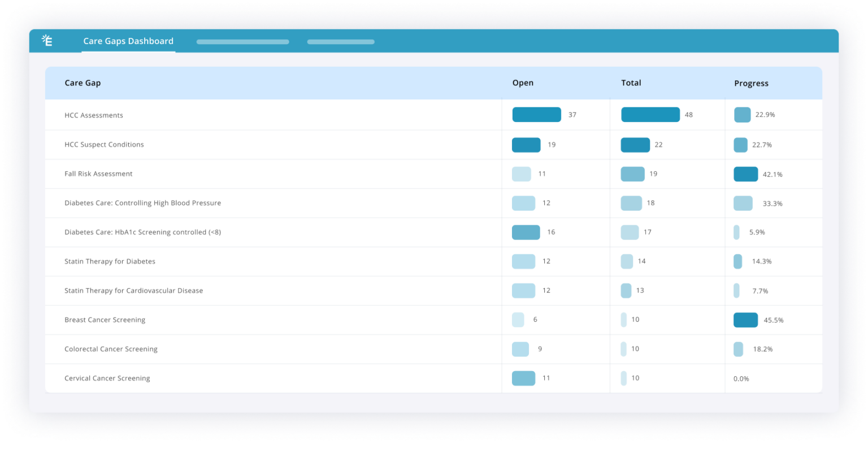This screenshot has height=449, width=868.
Task: Select the Care Gaps Dashboard tab
Action: coord(128,41)
